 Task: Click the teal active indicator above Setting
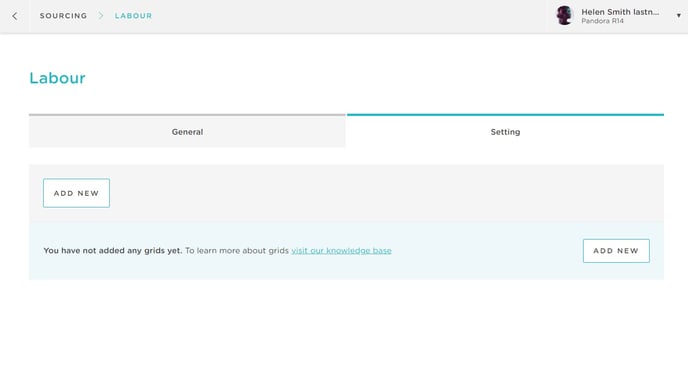[505, 115]
